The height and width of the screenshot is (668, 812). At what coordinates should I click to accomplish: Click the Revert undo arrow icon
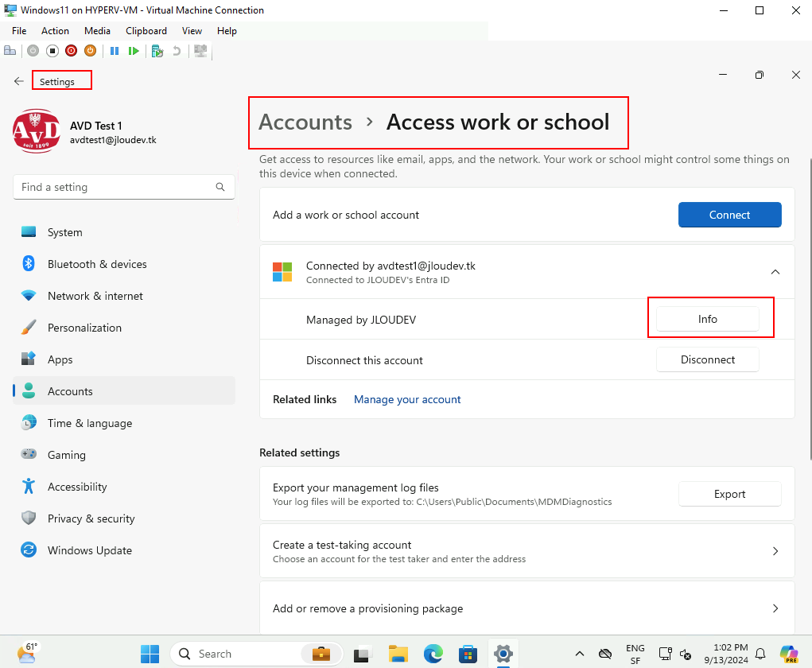click(177, 51)
